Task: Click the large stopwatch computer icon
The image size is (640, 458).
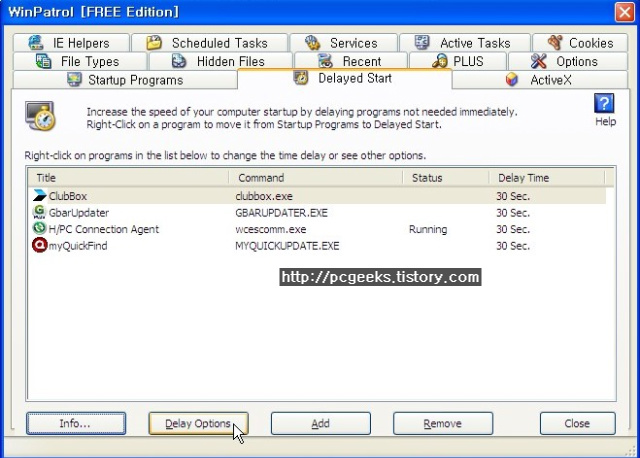Action: tap(40, 116)
